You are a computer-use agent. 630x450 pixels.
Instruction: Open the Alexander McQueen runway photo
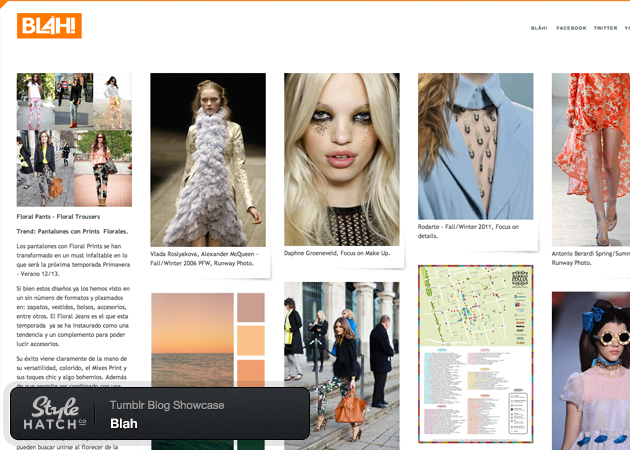(208, 159)
